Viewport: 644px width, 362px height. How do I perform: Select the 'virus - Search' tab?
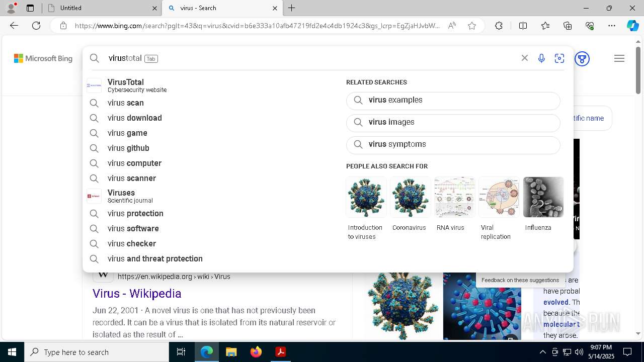[x=221, y=8]
